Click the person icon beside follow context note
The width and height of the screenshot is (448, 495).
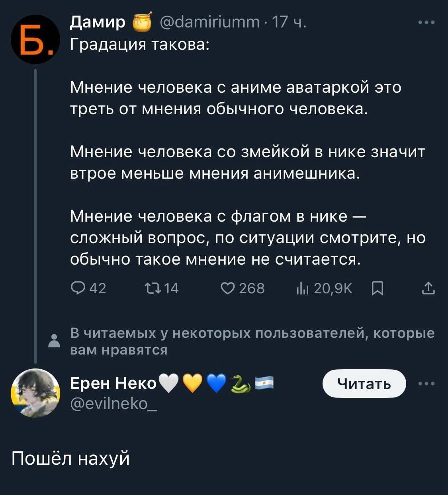53,341
